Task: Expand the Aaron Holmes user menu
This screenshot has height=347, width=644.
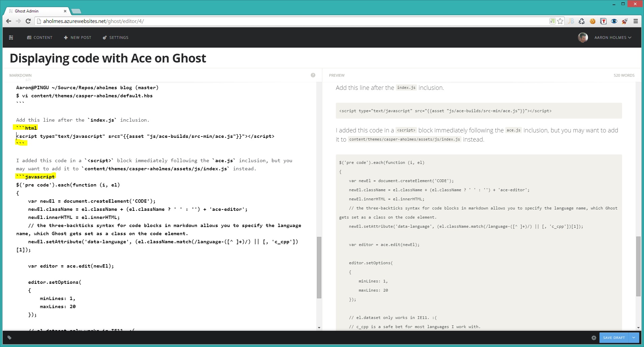Action: pos(613,38)
